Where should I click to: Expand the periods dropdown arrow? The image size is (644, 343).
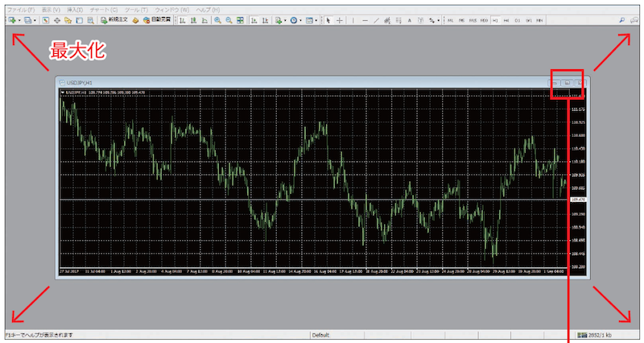pos(300,21)
